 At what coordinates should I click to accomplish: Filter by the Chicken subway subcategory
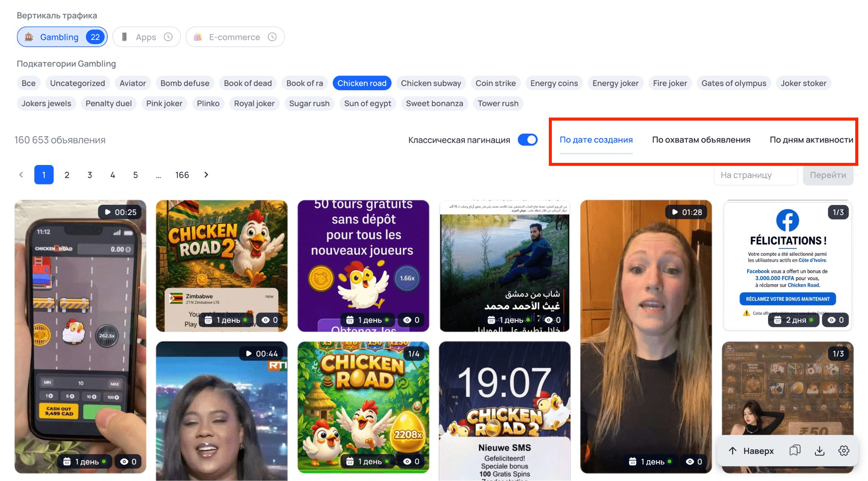pyautogui.click(x=431, y=83)
